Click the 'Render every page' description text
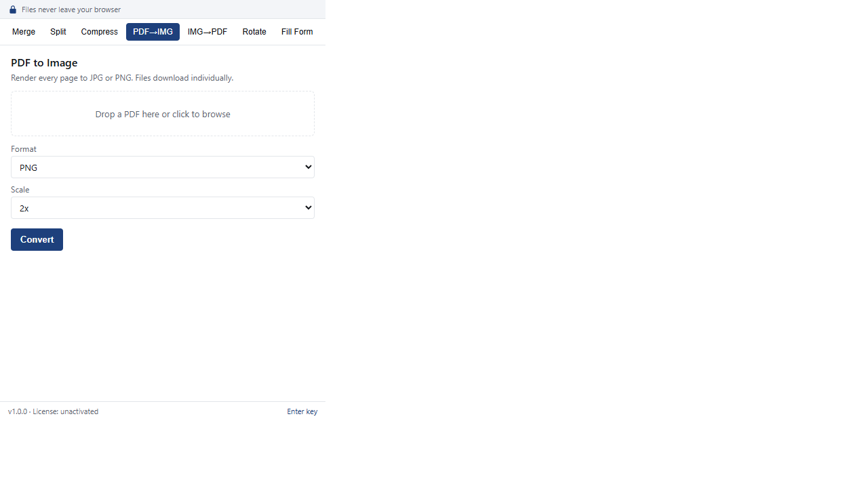 coord(122,78)
